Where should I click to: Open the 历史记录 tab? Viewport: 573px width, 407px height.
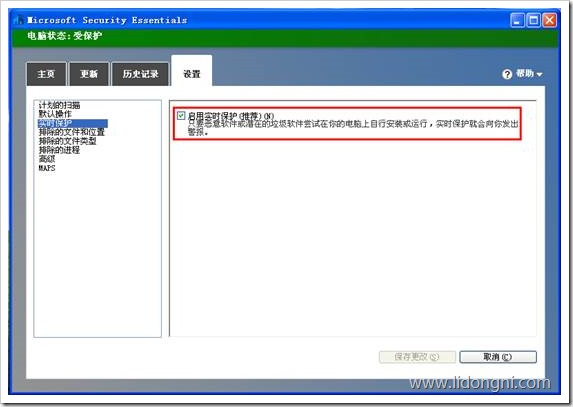(x=140, y=74)
